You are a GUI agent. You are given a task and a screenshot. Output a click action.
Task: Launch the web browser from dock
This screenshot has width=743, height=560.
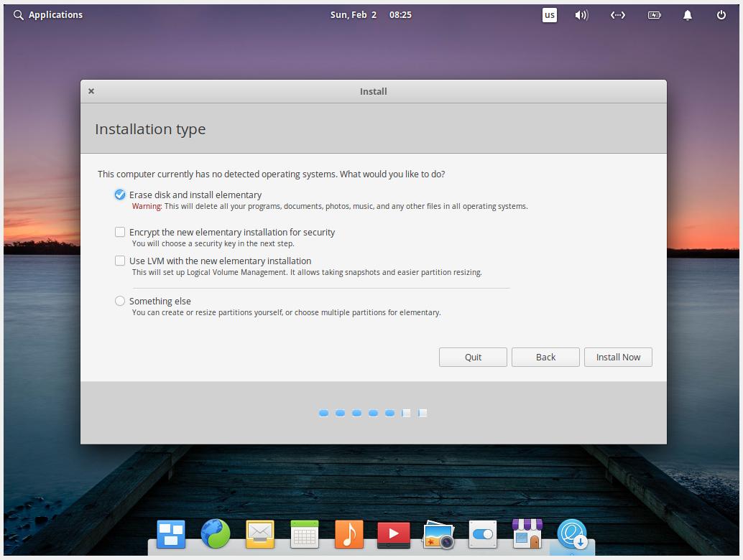pos(216,534)
